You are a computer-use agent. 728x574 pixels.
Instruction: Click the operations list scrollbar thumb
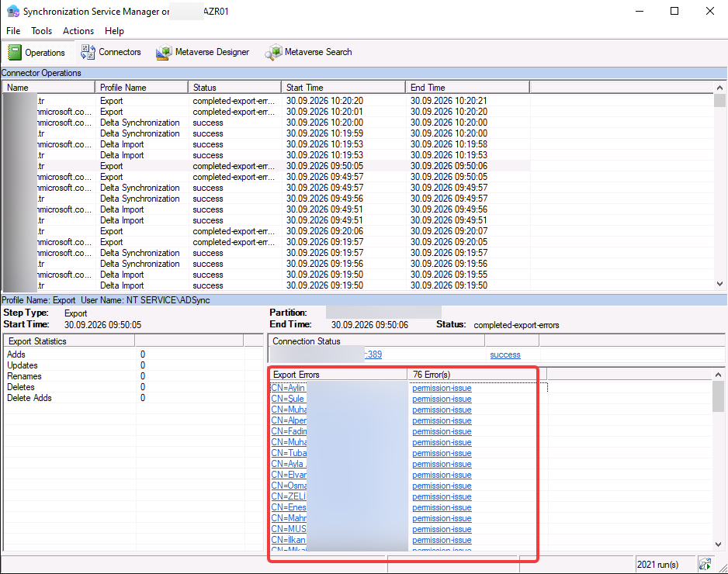click(x=719, y=100)
